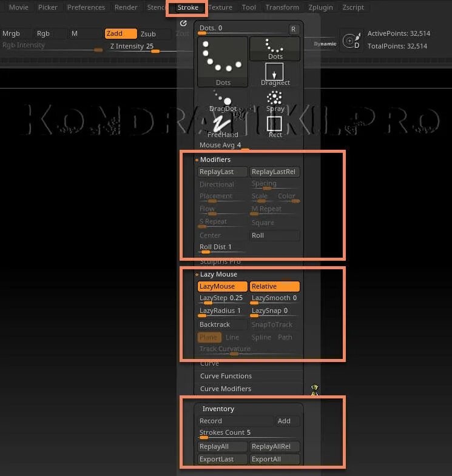Select the Rect stroke type
The width and height of the screenshot is (452, 476).
[275, 127]
